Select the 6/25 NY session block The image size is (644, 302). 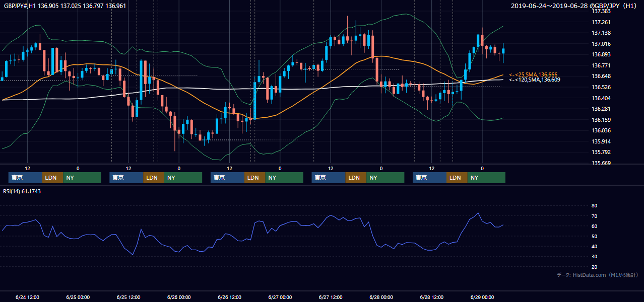tap(183, 178)
